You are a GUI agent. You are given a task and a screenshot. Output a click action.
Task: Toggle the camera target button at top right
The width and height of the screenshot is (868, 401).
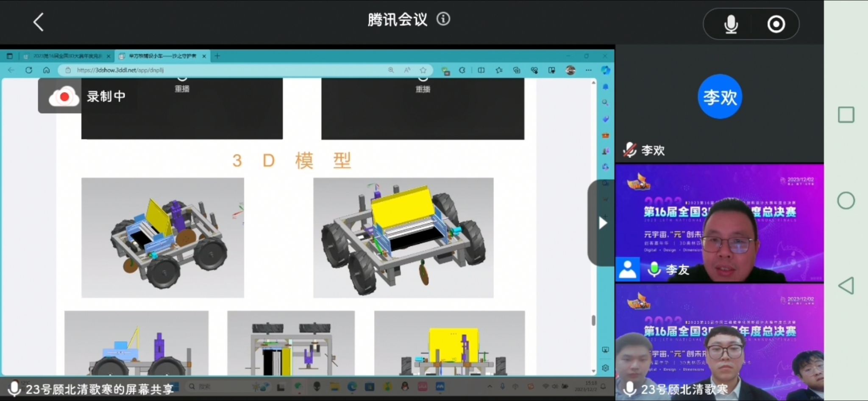pyautogui.click(x=776, y=24)
